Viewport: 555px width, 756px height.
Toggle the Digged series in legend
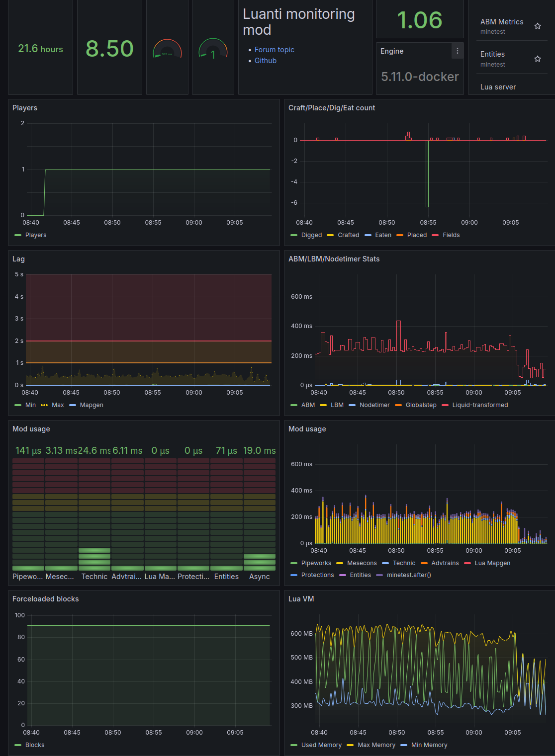point(311,235)
